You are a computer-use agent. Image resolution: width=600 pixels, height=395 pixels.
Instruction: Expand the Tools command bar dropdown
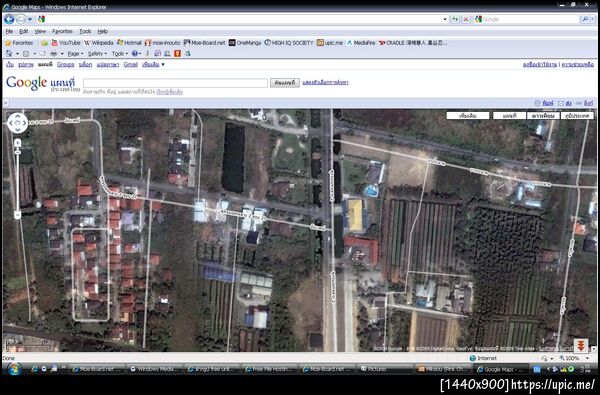[x=120, y=54]
